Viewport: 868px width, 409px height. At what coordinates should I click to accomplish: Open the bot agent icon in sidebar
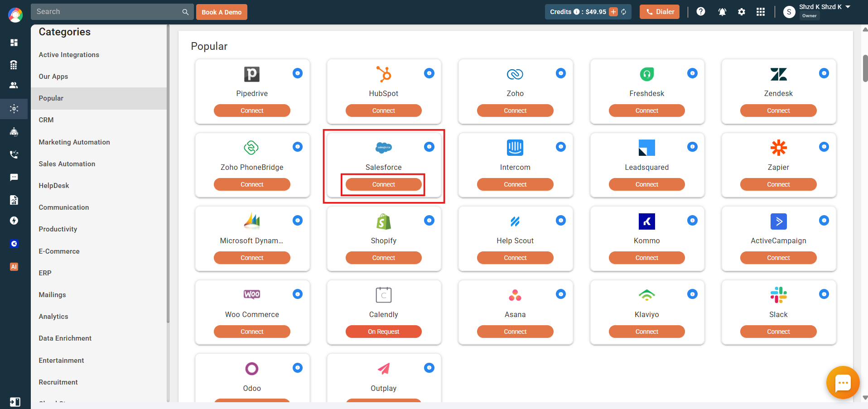coord(14,132)
